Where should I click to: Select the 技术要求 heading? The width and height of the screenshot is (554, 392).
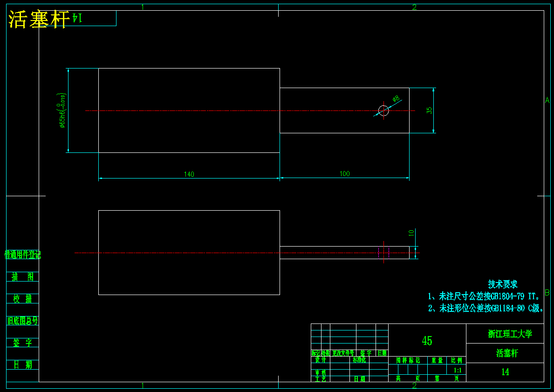(x=503, y=284)
